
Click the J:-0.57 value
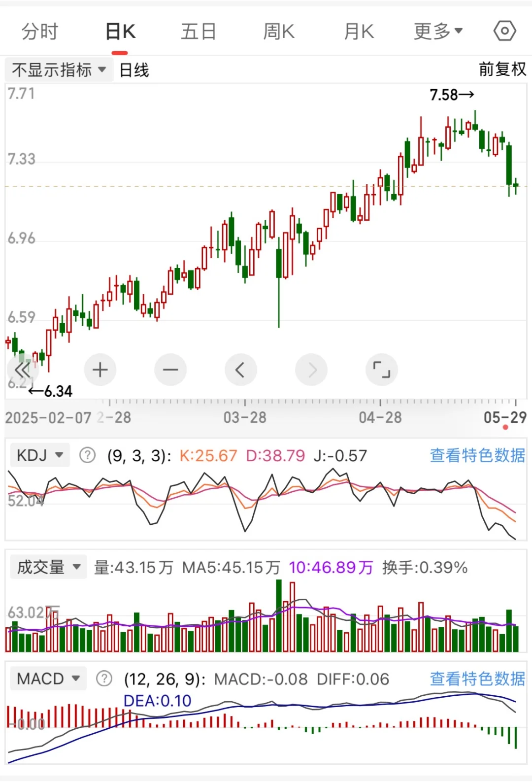coord(340,455)
